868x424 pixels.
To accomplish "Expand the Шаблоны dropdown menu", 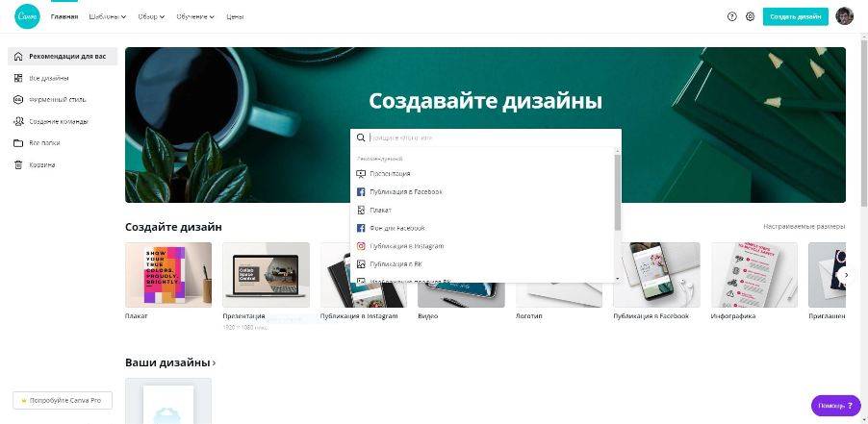I will 108,16.
